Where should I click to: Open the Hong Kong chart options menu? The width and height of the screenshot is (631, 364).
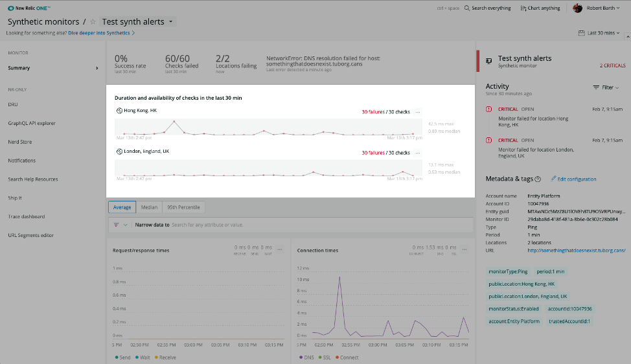click(418, 112)
